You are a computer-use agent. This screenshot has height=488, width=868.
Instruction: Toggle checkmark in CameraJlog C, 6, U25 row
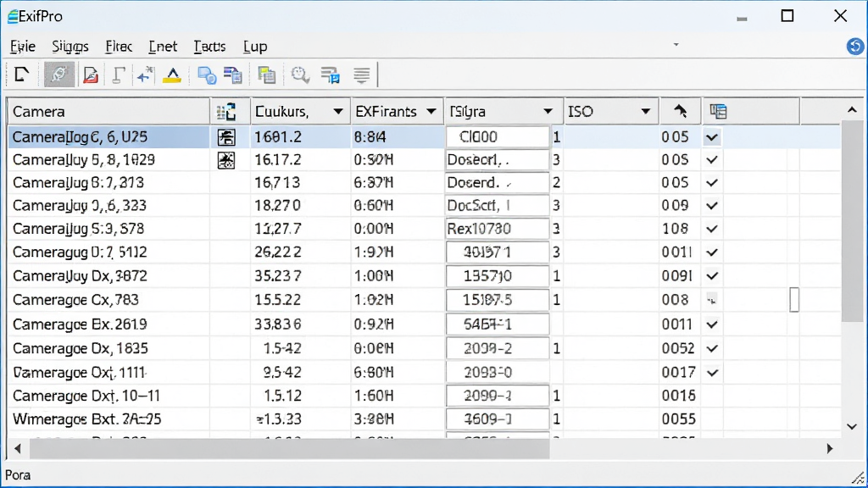tap(712, 136)
